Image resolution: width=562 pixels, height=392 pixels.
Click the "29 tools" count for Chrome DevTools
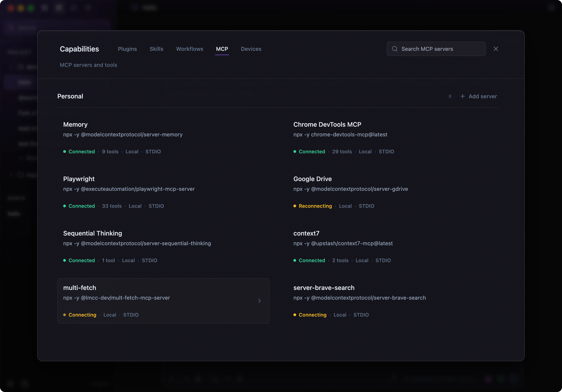[342, 152]
